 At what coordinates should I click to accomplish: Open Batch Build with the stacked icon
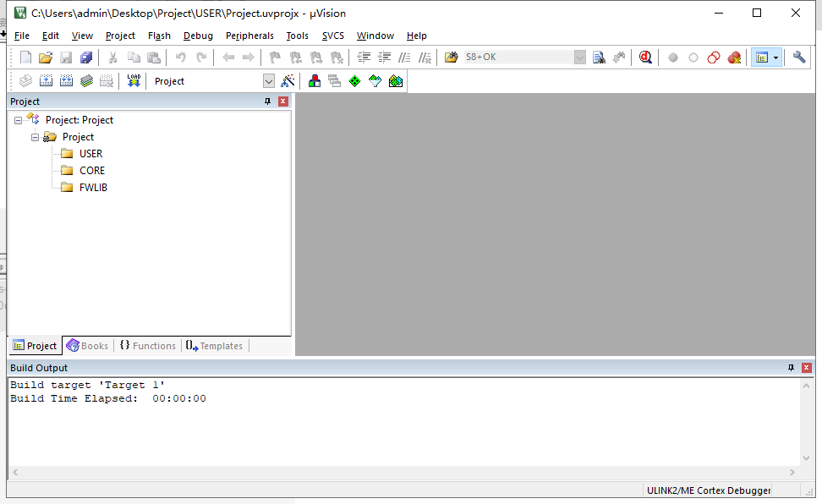coord(86,81)
